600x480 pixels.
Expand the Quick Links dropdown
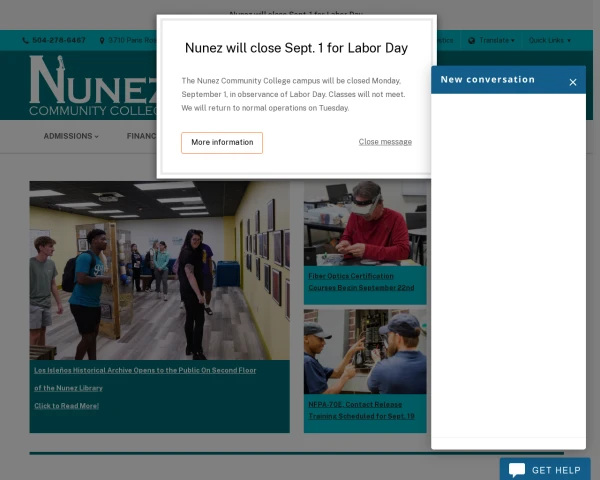coord(550,41)
